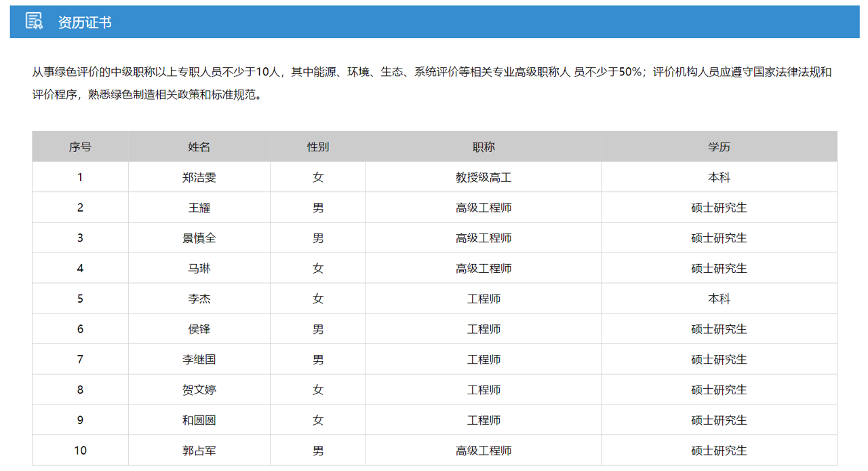The image size is (868, 471).
Task: Select the name 贺文婷
Action: click(x=199, y=390)
